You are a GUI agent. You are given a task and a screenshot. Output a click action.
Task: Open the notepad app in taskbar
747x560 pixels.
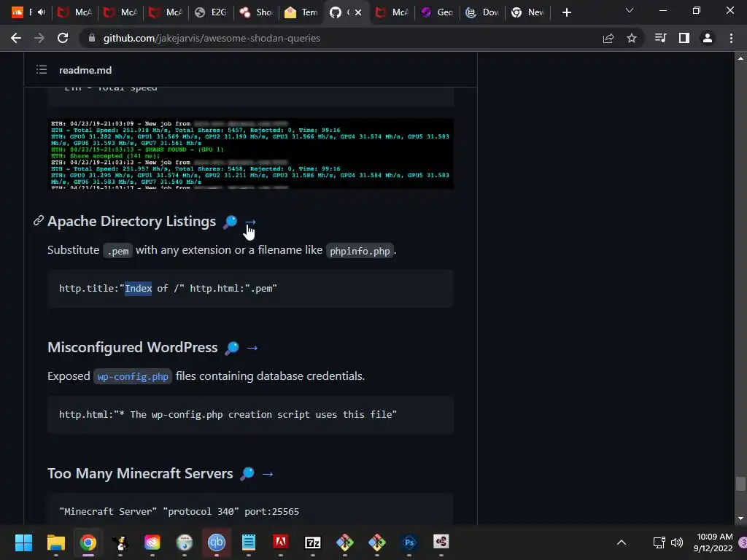248,542
